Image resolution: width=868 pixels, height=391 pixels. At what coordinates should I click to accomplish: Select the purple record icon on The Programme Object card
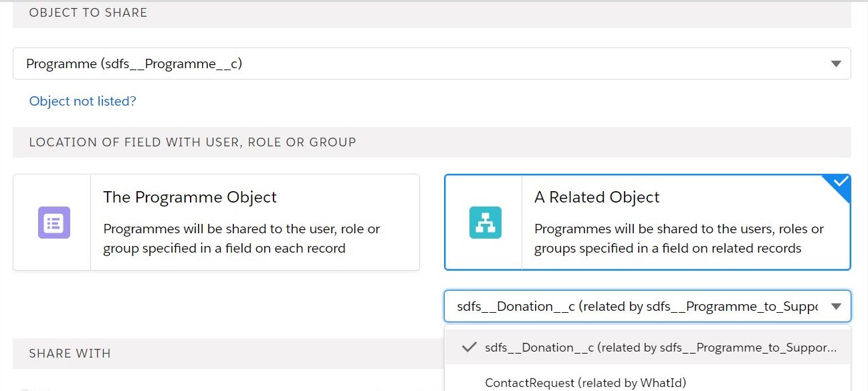[x=53, y=222]
